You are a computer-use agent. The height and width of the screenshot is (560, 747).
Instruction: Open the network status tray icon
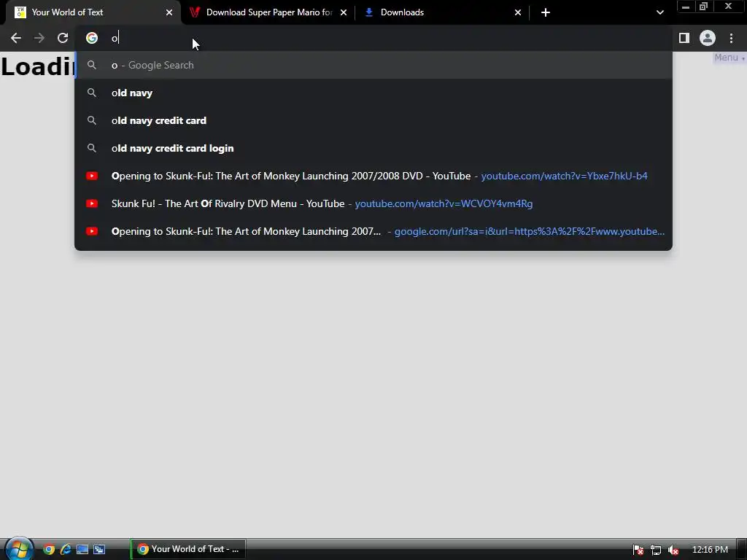click(x=656, y=550)
